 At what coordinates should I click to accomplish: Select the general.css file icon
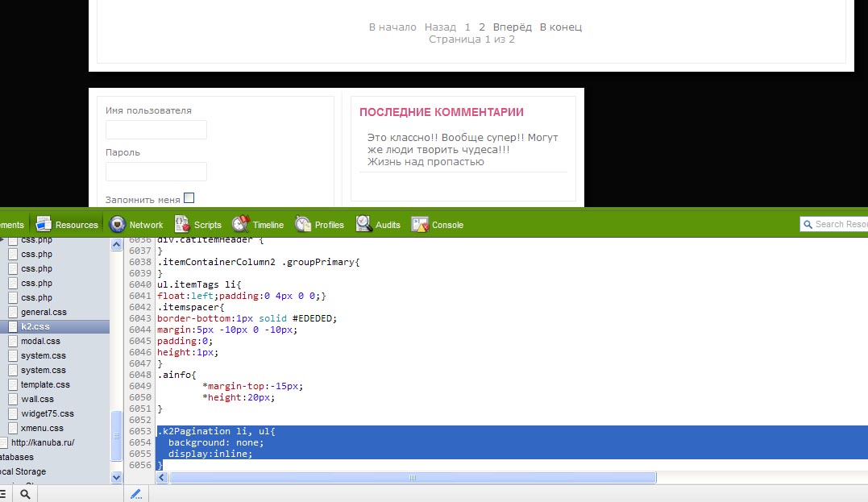coord(13,312)
